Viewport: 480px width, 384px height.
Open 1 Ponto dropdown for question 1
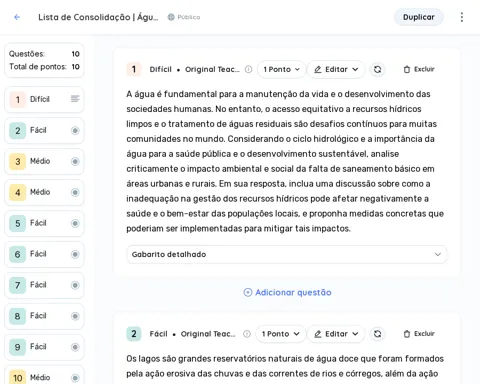pos(281,69)
